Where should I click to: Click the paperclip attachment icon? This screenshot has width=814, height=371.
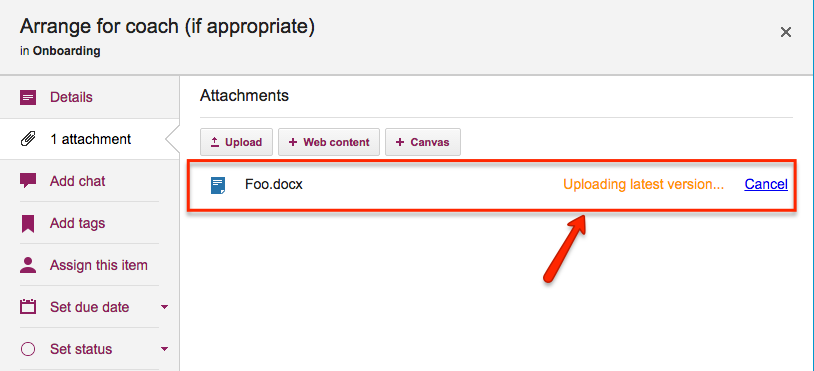pos(28,139)
